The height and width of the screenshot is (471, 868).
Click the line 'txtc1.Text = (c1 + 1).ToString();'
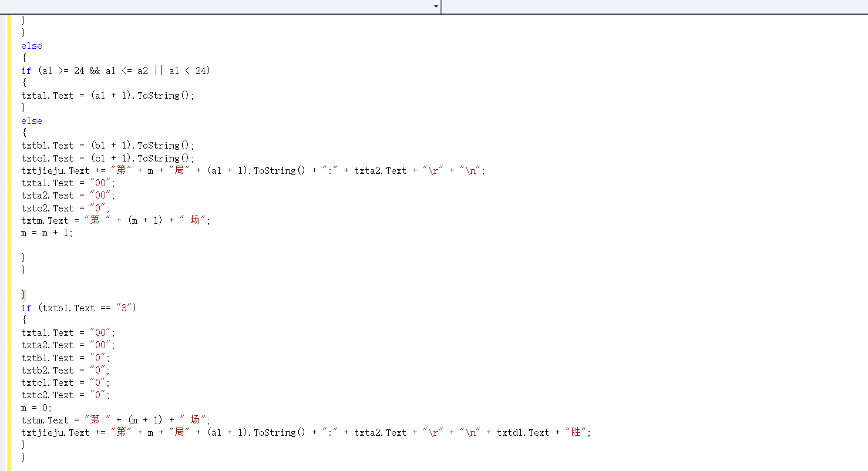[x=107, y=158]
